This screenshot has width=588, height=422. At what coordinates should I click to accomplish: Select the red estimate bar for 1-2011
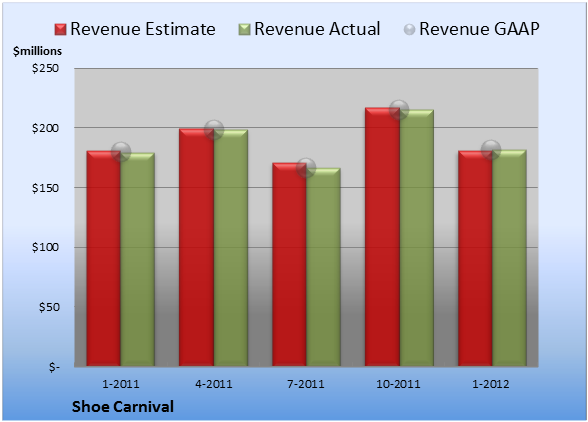pyautogui.click(x=104, y=258)
